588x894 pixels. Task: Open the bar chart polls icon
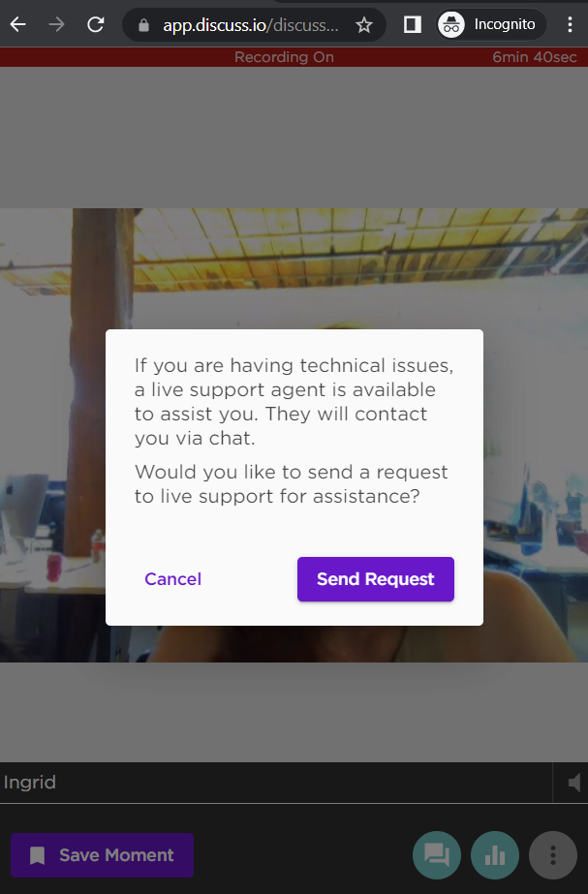[x=495, y=855]
